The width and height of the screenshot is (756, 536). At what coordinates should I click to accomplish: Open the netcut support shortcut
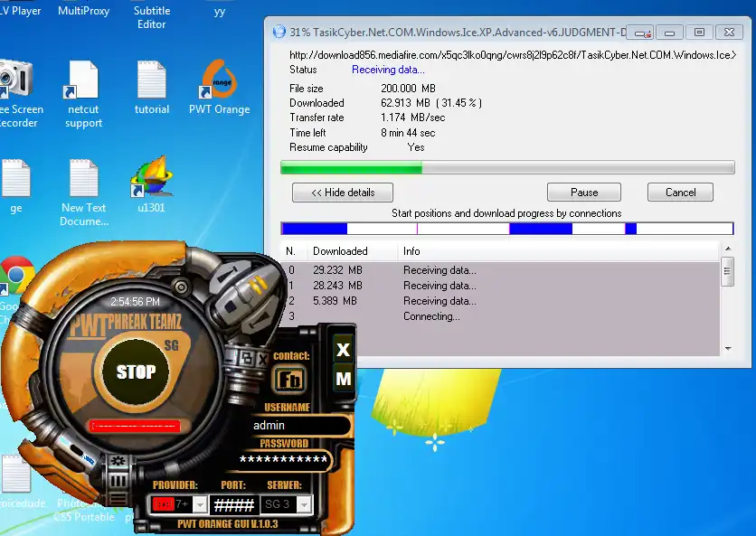tap(83, 94)
